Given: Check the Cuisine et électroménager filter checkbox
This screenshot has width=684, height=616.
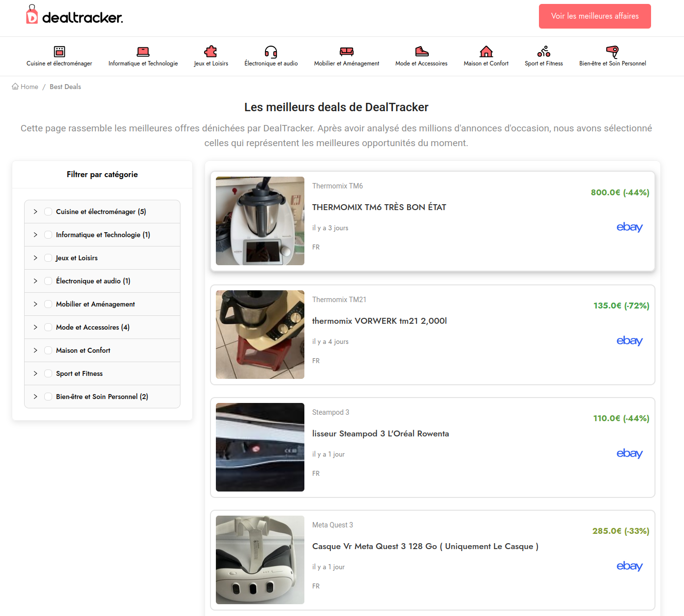Looking at the screenshot, I should pyautogui.click(x=48, y=211).
